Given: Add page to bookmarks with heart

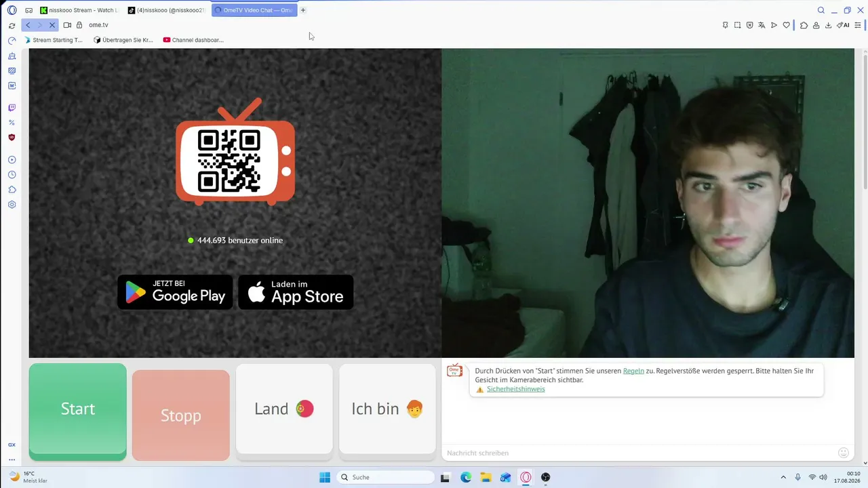Looking at the screenshot, I should pyautogui.click(x=787, y=25).
